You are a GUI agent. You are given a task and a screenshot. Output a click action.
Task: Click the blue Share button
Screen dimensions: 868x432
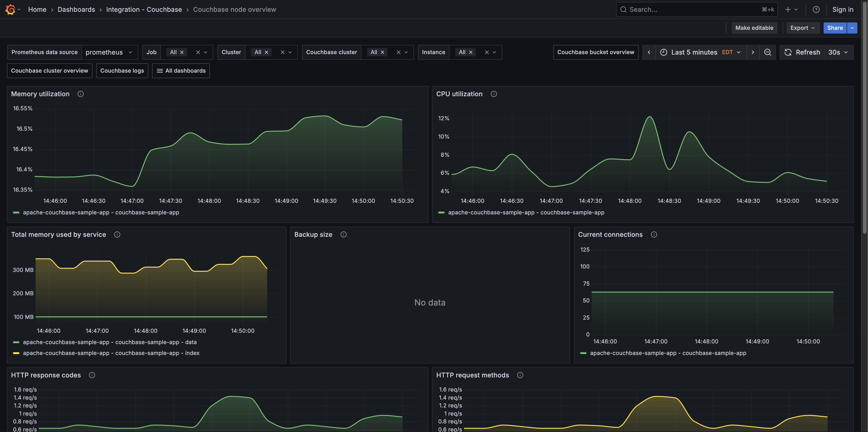(835, 28)
